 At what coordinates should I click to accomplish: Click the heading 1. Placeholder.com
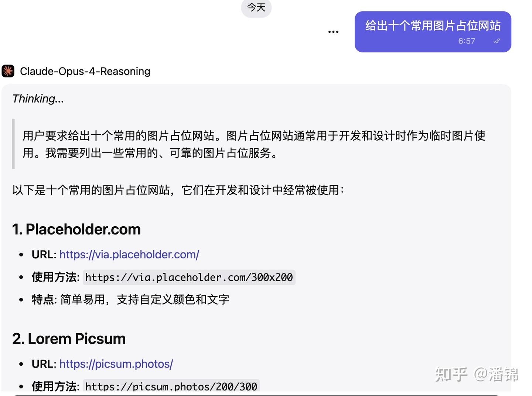point(76,229)
